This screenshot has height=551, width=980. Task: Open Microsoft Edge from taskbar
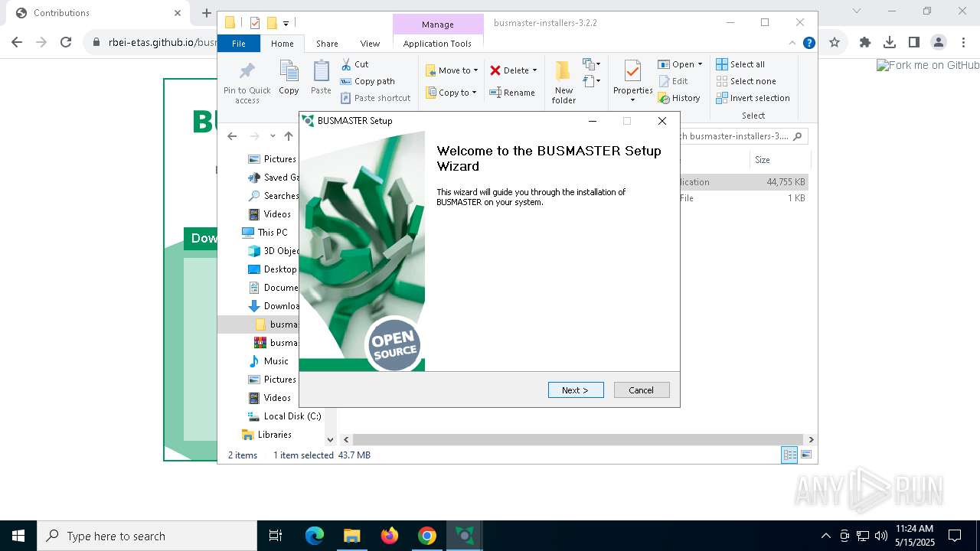click(315, 536)
